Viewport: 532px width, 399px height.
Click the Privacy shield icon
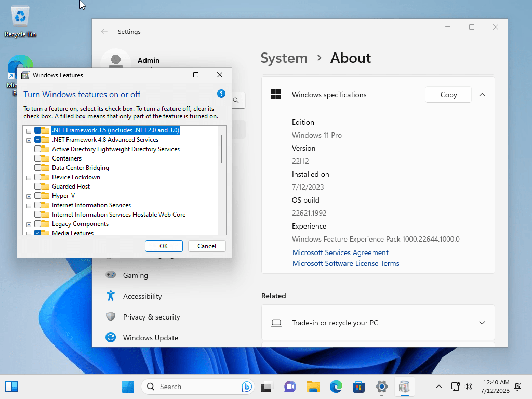coord(111,316)
